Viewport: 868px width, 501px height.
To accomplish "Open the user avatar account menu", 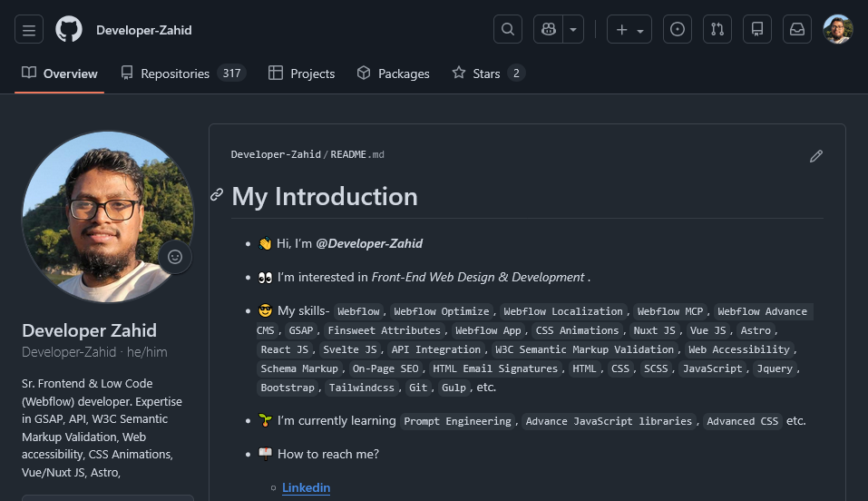I will click(x=838, y=30).
